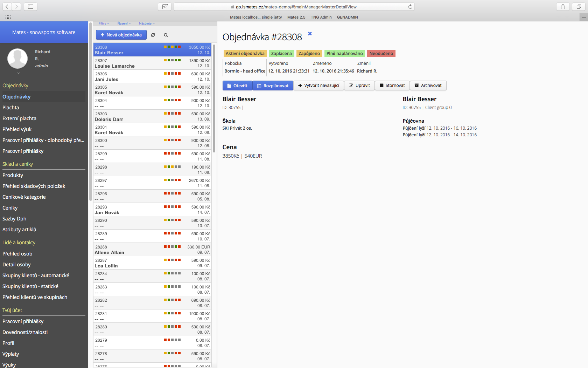
Task: Select order 28293 Jan Novák
Action: click(152, 210)
